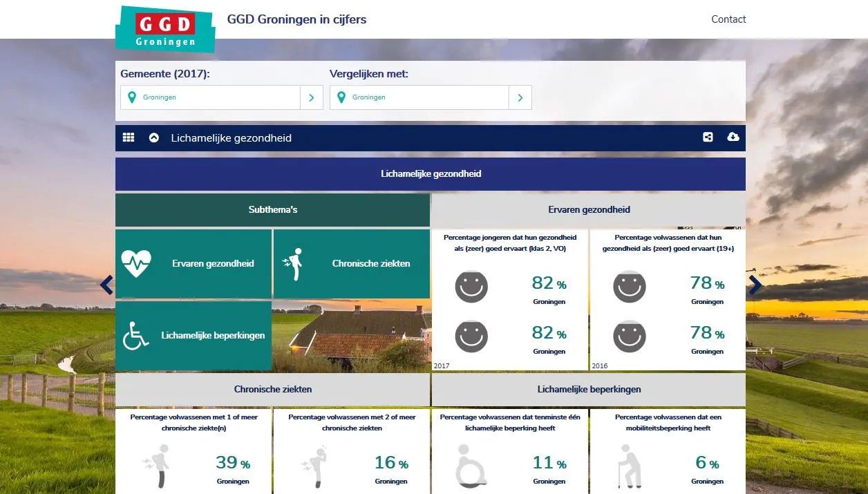Click bottom smiley in jongeren card

point(471,336)
